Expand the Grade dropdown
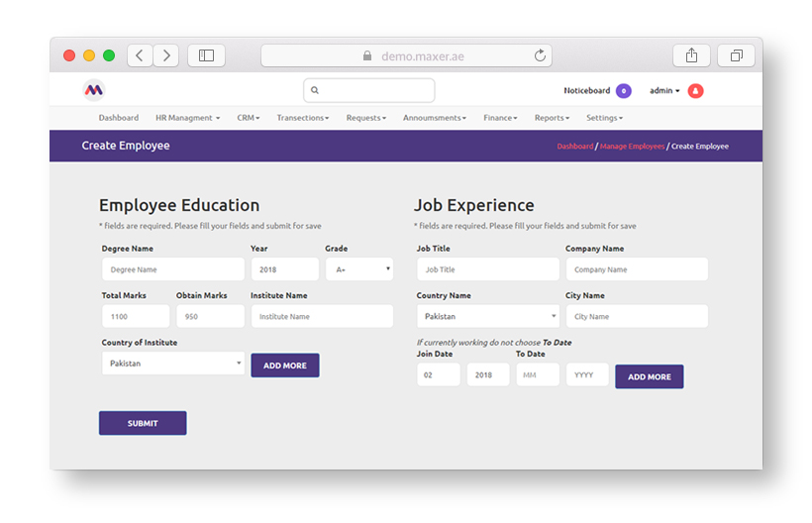This screenshot has width=812, height=523. pyautogui.click(x=358, y=269)
